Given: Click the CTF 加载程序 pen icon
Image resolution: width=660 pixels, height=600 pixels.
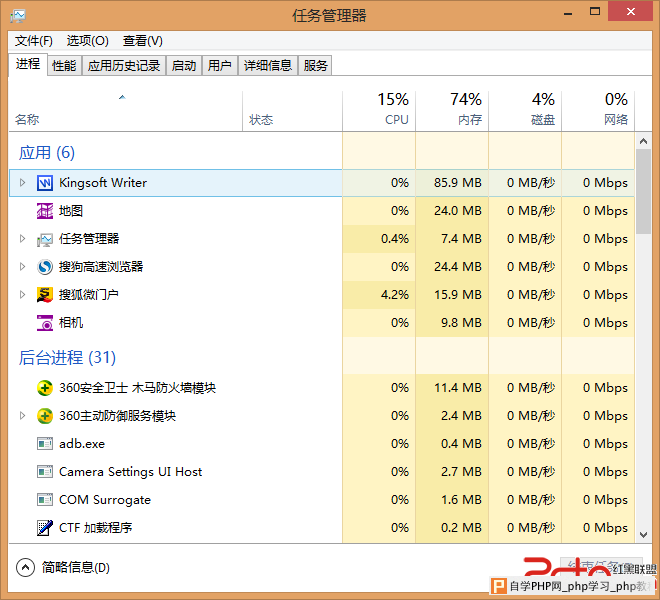Looking at the screenshot, I should click(x=45, y=528).
